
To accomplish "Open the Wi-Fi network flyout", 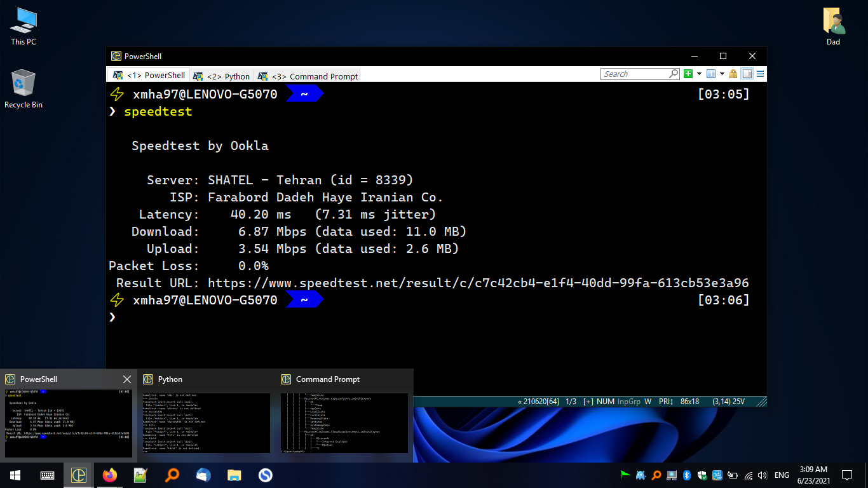I will pyautogui.click(x=748, y=475).
